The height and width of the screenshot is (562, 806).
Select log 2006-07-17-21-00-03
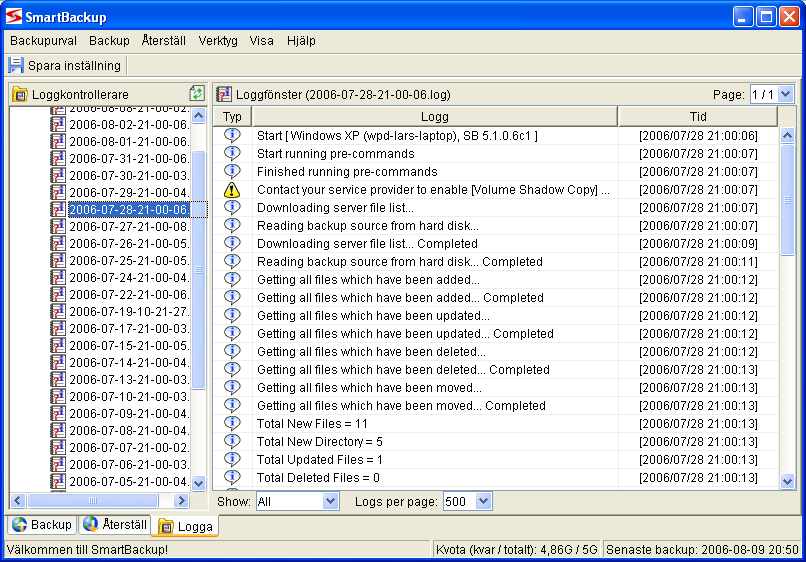[129, 328]
